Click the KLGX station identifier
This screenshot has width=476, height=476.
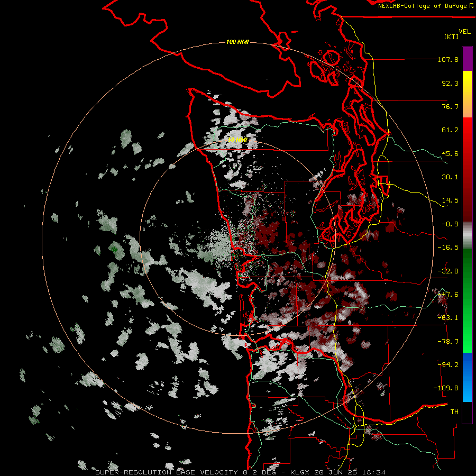300,472
